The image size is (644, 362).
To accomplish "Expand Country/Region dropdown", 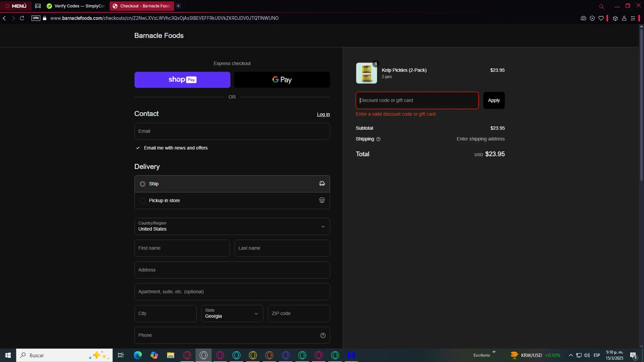I will click(x=232, y=226).
